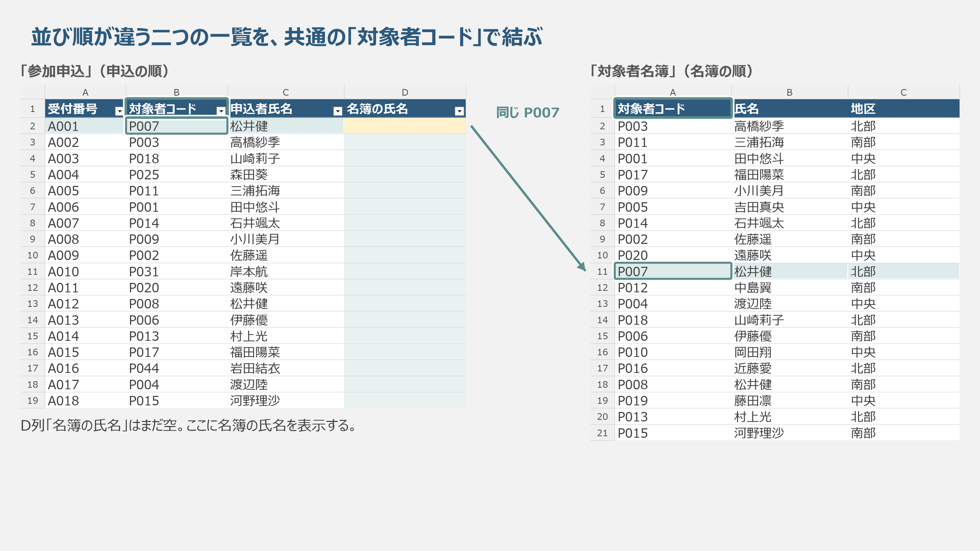
Task: Click the 北部 district cell for P016
Action: (x=903, y=368)
